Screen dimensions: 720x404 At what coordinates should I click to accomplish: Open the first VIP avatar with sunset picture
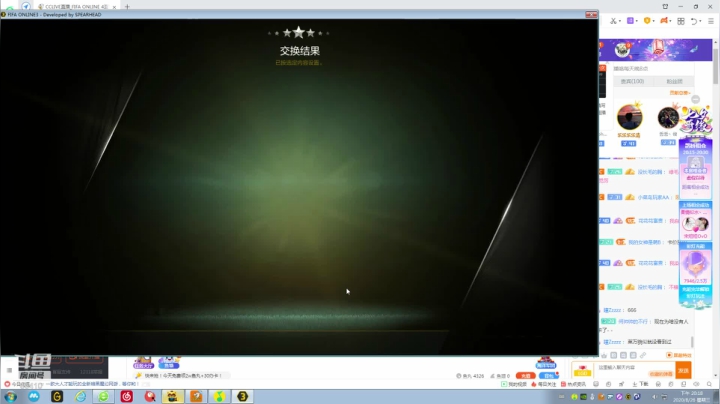click(x=629, y=117)
